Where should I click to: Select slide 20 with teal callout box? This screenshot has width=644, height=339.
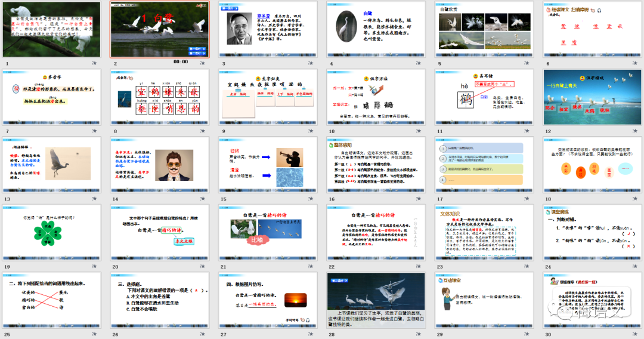[160, 233]
